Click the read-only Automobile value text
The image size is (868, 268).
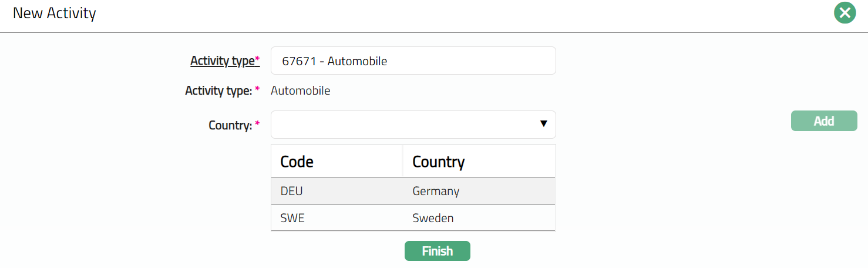click(x=301, y=91)
